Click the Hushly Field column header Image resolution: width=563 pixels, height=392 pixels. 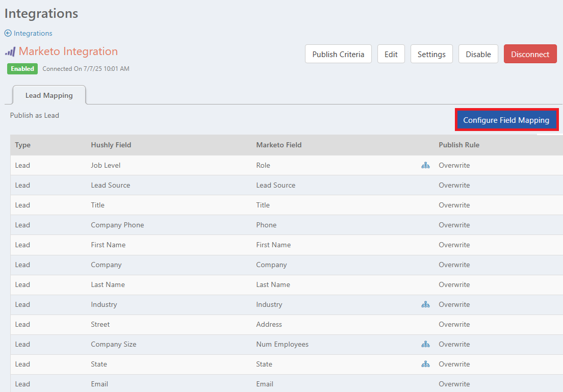click(111, 145)
